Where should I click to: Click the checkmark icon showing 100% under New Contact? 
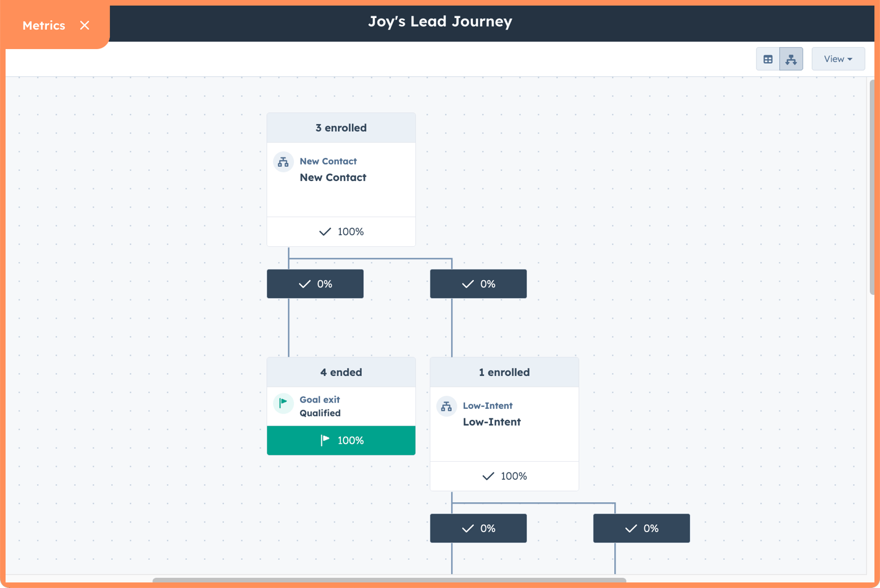coord(325,231)
